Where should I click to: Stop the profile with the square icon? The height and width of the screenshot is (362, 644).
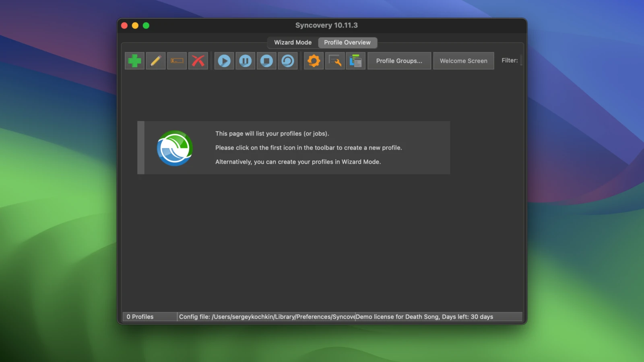coord(266,61)
